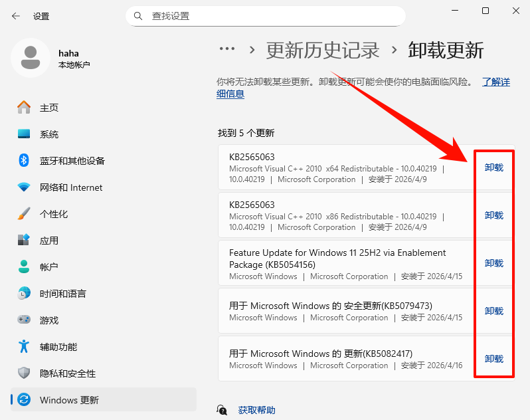Uninstall the x86 Redistributable KB2565063 update
The height and width of the screenshot is (420, 530).
[494, 215]
